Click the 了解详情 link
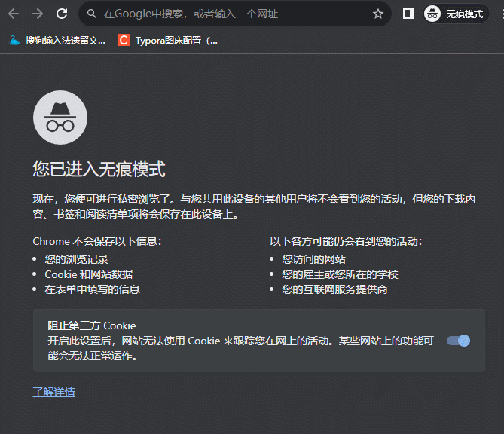This screenshot has width=504, height=434. 53,392
